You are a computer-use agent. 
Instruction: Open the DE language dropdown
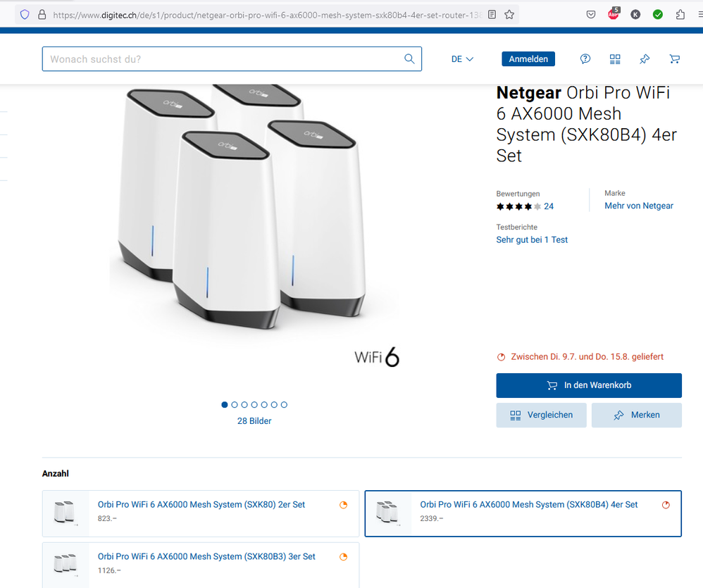462,59
